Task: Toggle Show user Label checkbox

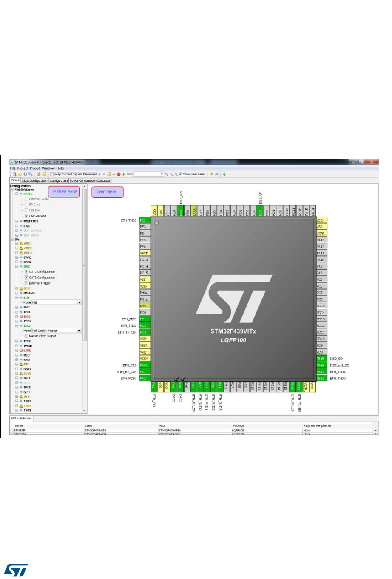Action: [180, 174]
